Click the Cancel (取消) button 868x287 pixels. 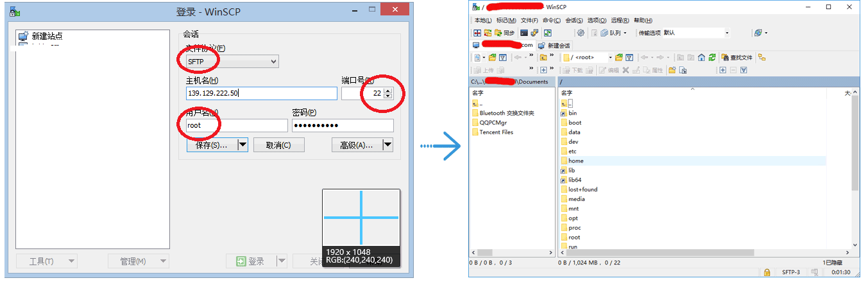click(278, 145)
